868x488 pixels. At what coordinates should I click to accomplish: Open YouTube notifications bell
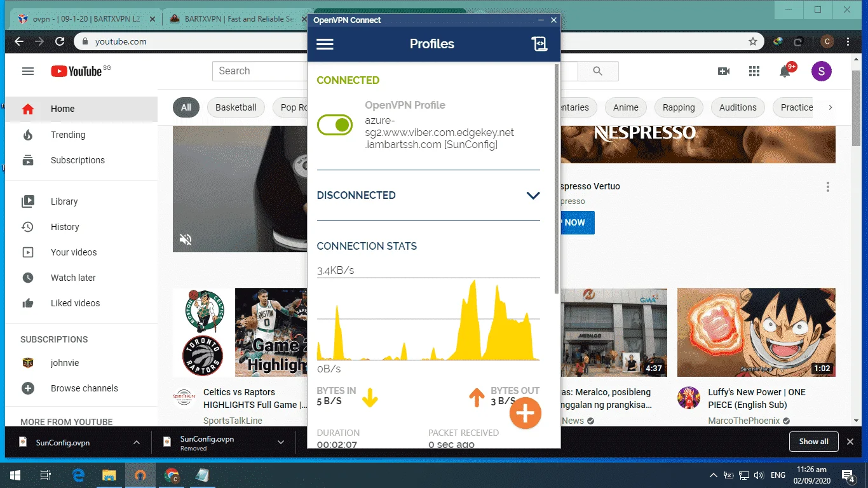pos(785,71)
